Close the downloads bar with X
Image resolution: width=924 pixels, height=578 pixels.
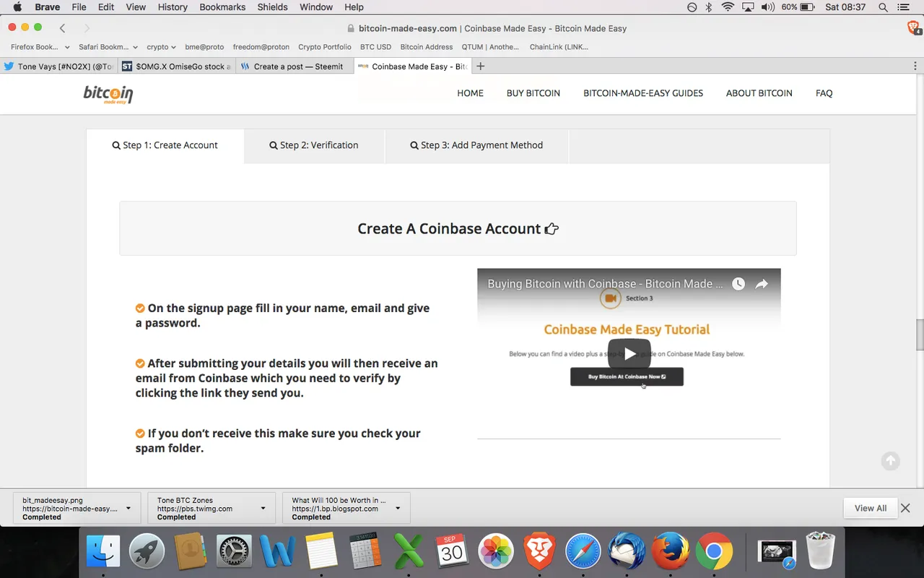(905, 508)
